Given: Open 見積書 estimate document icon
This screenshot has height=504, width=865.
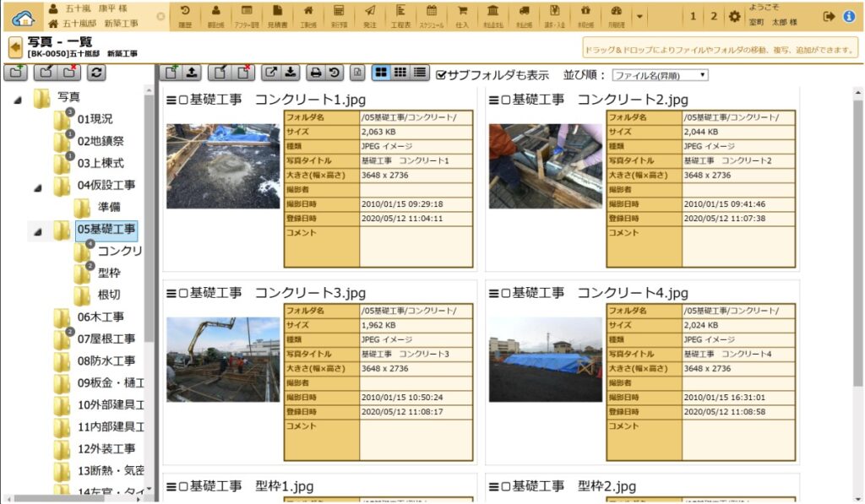Looking at the screenshot, I should [277, 17].
